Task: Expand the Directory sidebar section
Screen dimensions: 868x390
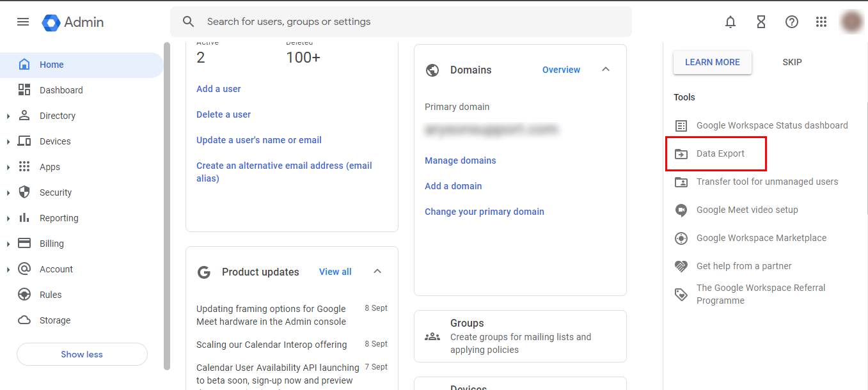Action: pyautogui.click(x=8, y=116)
